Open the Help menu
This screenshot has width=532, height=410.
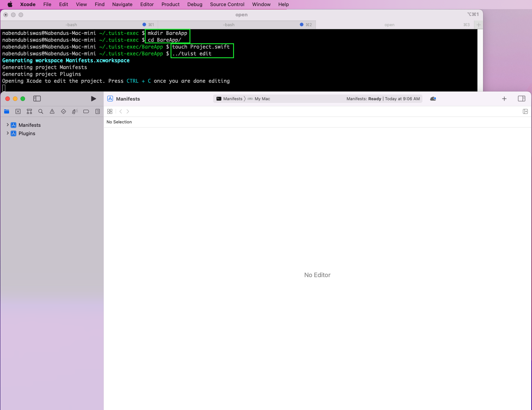pyautogui.click(x=284, y=5)
